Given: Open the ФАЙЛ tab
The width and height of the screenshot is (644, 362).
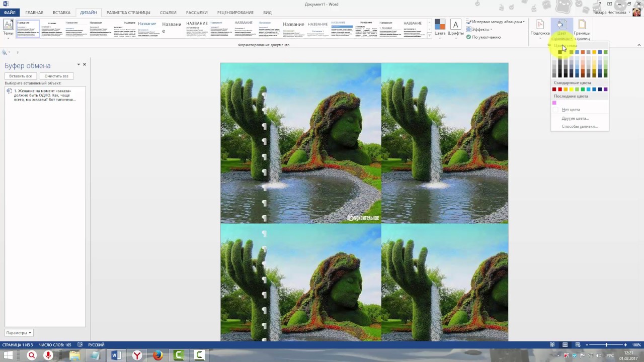Looking at the screenshot, I should (10, 13).
